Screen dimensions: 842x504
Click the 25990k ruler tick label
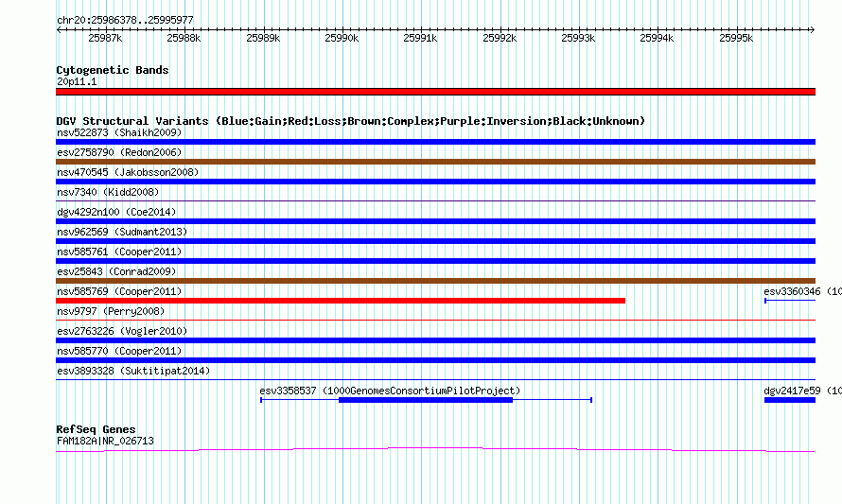tap(342, 38)
